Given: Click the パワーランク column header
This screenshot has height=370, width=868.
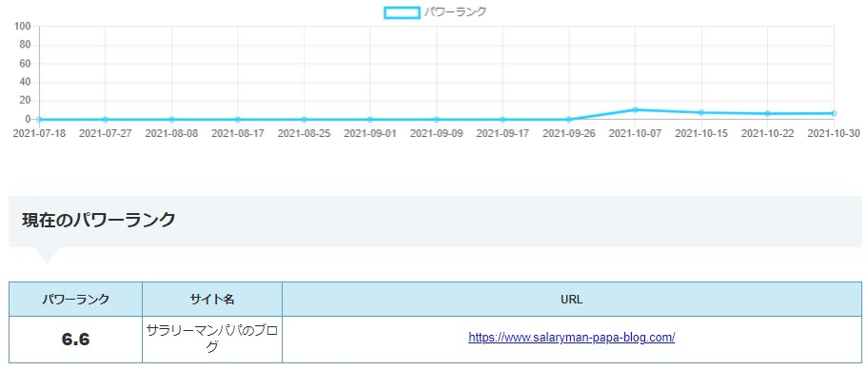Looking at the screenshot, I should tap(76, 300).
